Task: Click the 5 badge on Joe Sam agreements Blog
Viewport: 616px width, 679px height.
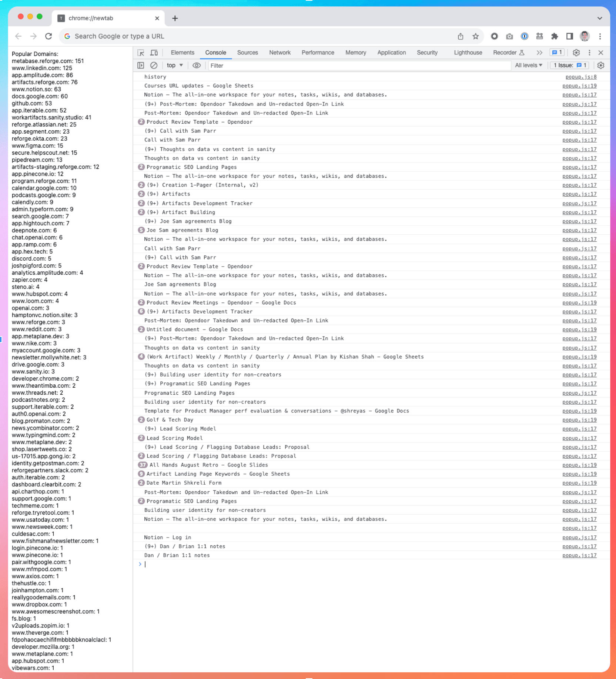Action: coord(141,230)
